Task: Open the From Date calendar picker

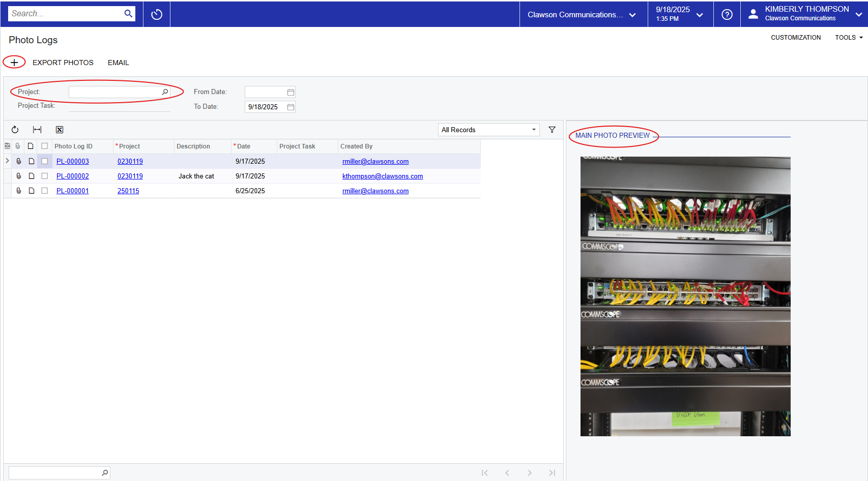Action: 291,92
